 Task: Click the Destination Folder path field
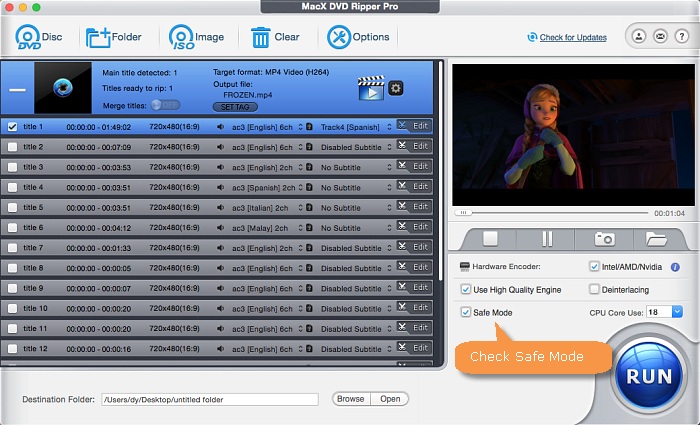coord(210,400)
